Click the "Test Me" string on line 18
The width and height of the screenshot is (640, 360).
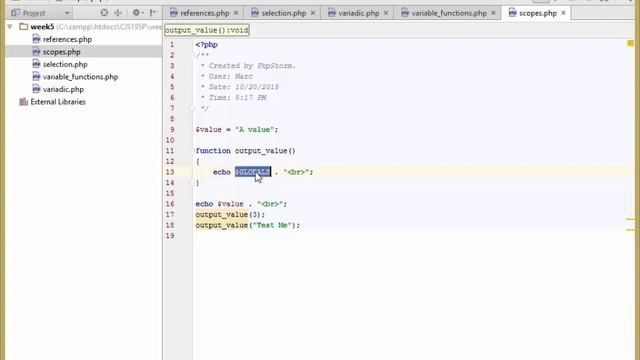coord(272,225)
